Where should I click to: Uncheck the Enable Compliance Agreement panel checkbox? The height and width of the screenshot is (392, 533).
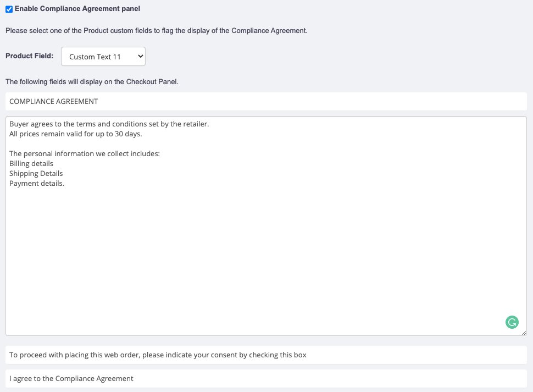click(x=9, y=9)
